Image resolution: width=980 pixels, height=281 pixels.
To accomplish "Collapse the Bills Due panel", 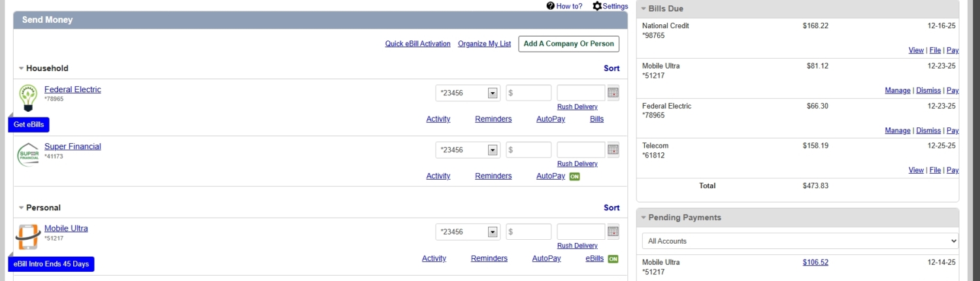I will 644,9.
